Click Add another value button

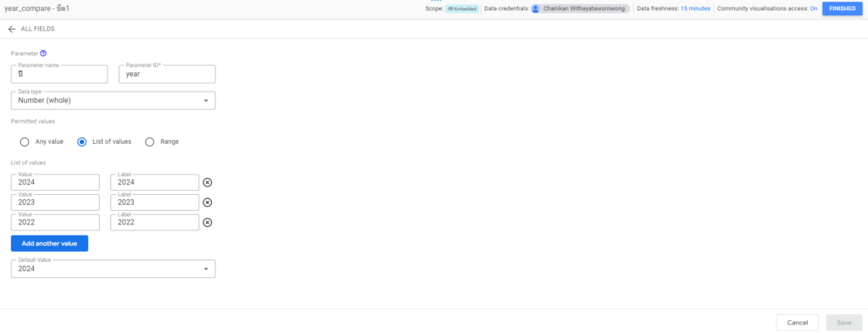pyautogui.click(x=49, y=243)
